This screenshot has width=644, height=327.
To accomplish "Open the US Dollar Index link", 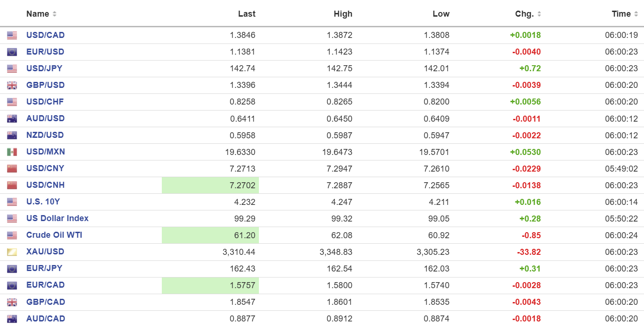I will click(57, 218).
